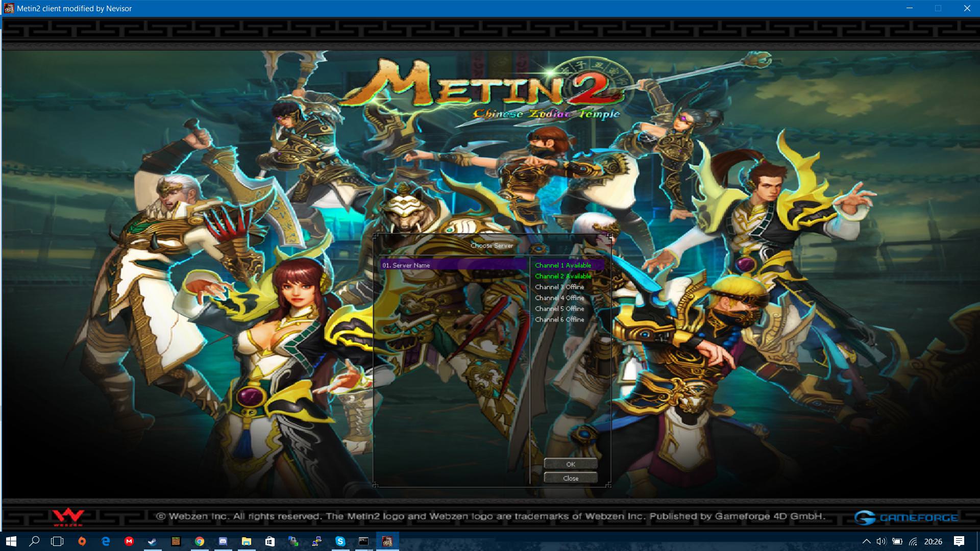980x551 pixels.
Task: Click the Close button in Choose Server dialog
Action: coord(571,478)
